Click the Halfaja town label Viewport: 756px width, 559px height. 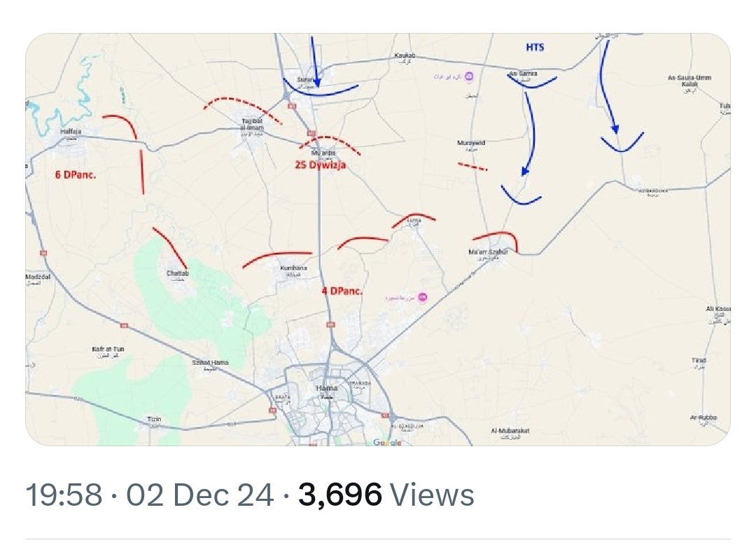coord(71,131)
